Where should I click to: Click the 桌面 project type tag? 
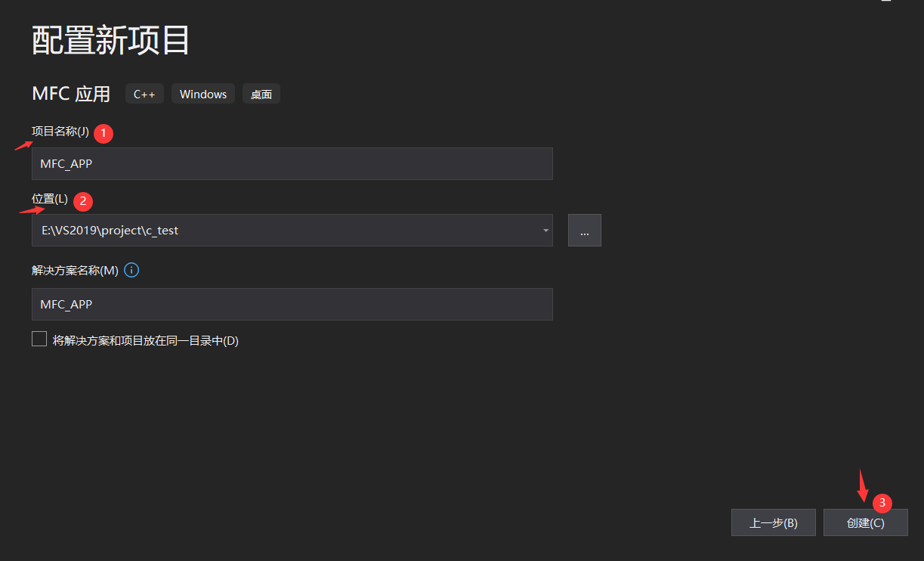pos(261,94)
